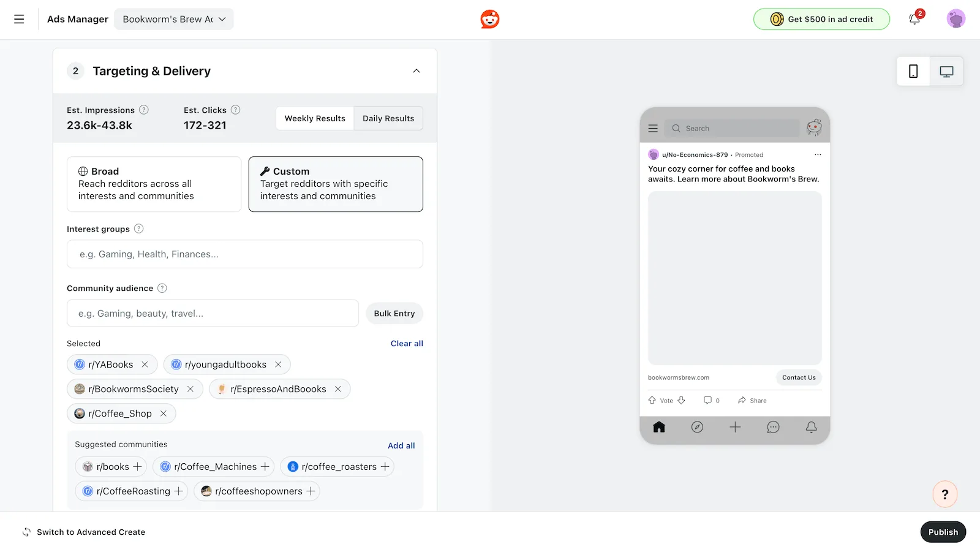Screen dimensions: 980x552
Task: Tap the preview create plus icon
Action: tap(735, 427)
